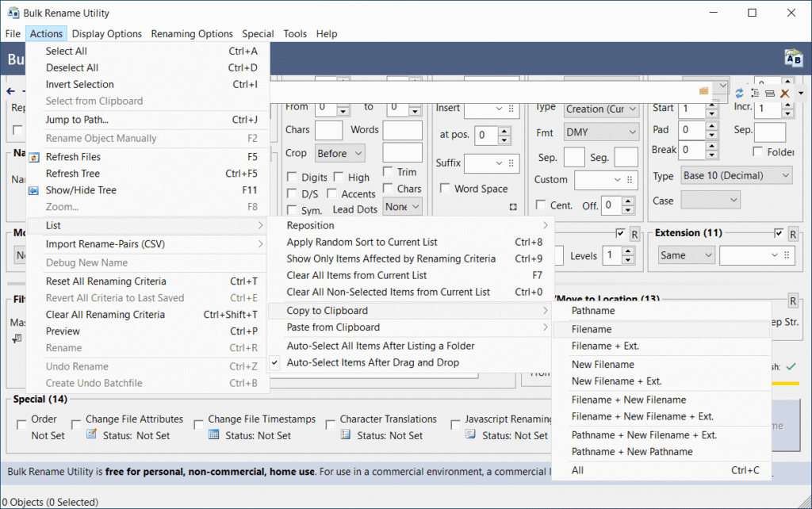The image size is (812, 509).
Task: Tick the Accents checkbox
Action: pos(332,193)
